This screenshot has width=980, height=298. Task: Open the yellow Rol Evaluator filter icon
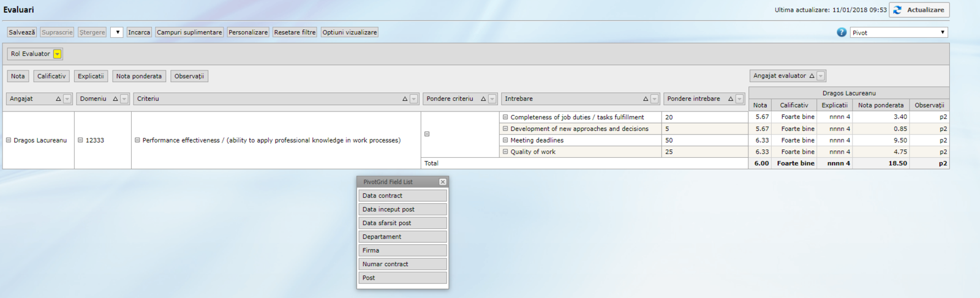click(57, 54)
